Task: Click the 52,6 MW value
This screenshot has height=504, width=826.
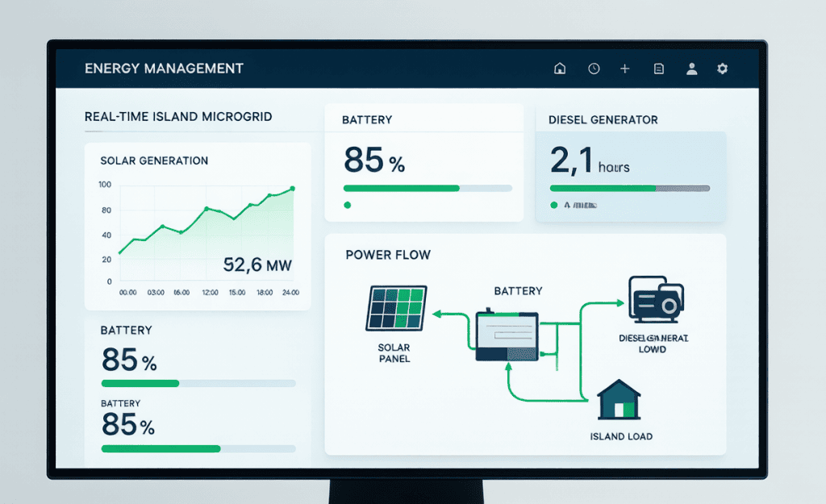Action: [x=257, y=264]
